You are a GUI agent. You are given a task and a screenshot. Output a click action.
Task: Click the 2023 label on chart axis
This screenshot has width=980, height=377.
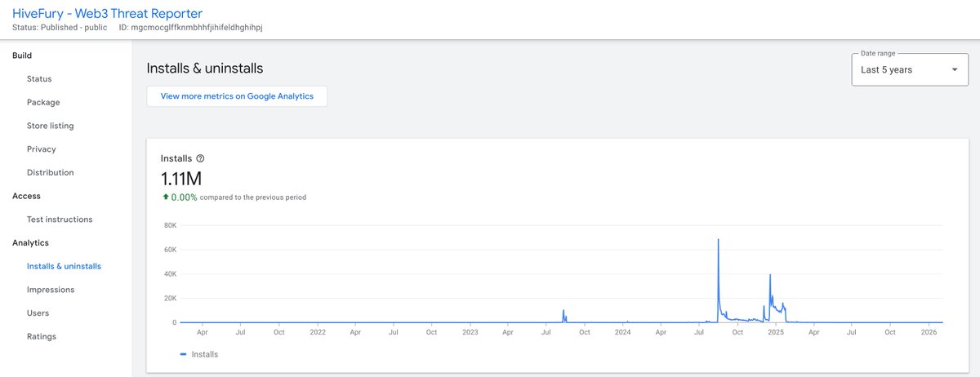pyautogui.click(x=470, y=332)
